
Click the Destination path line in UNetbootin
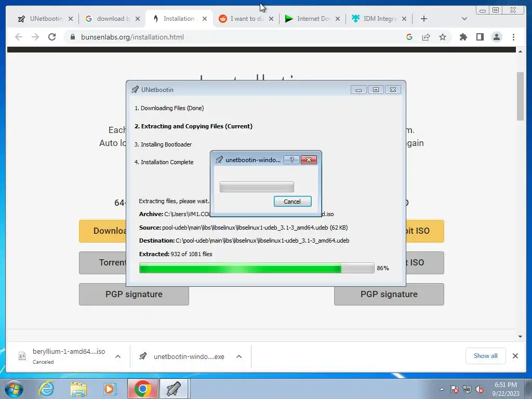[244, 241]
